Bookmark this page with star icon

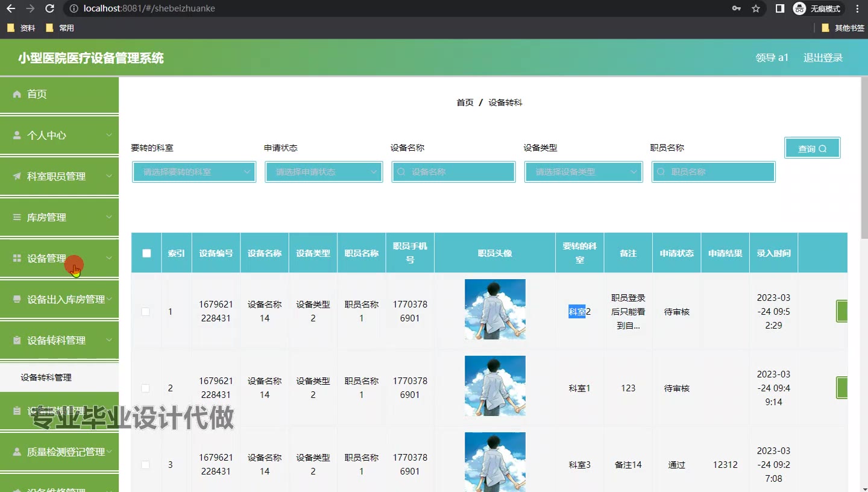[756, 8]
